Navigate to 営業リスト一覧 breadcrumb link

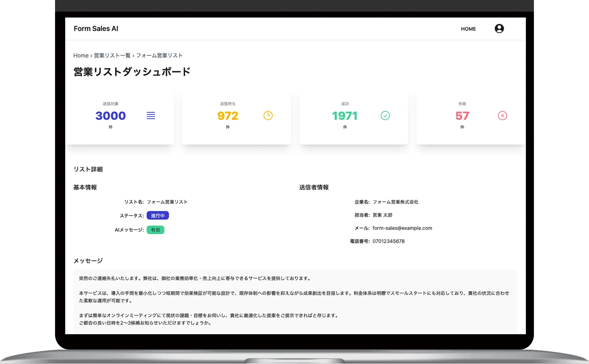112,56
